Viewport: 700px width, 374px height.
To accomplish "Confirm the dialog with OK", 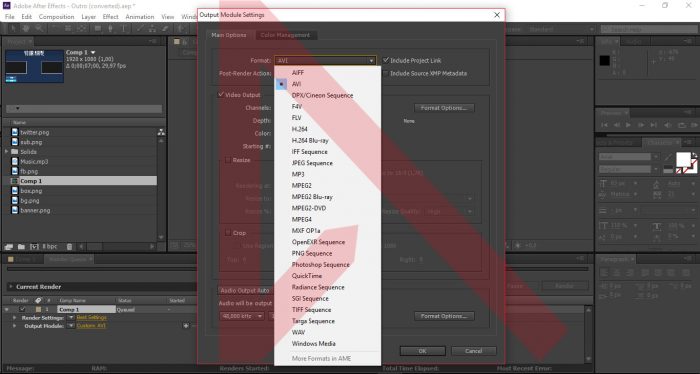I will point(422,351).
